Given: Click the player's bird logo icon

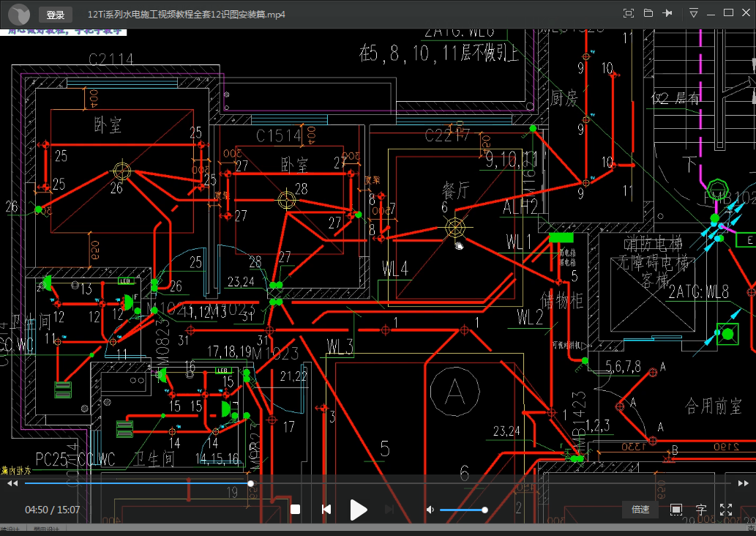Looking at the screenshot, I should (19, 14).
